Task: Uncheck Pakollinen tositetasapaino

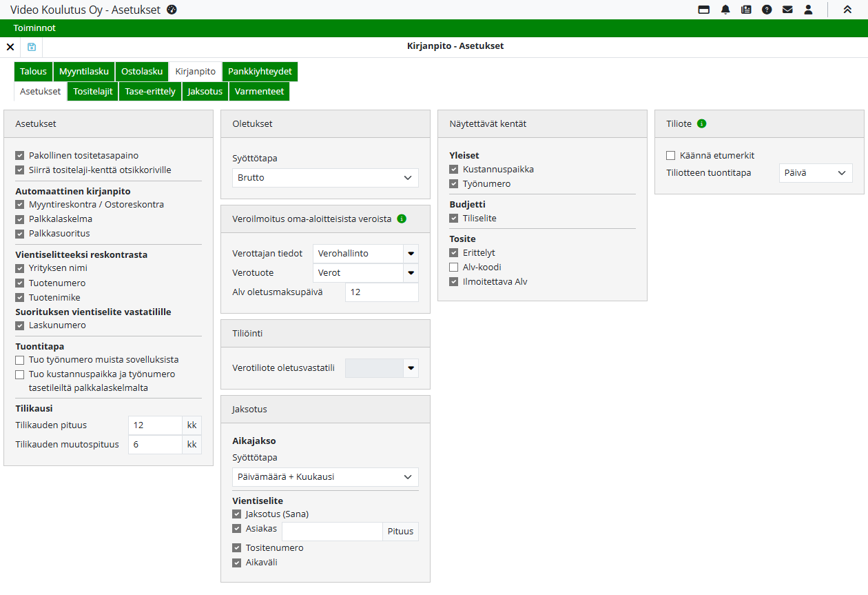Action: point(20,156)
